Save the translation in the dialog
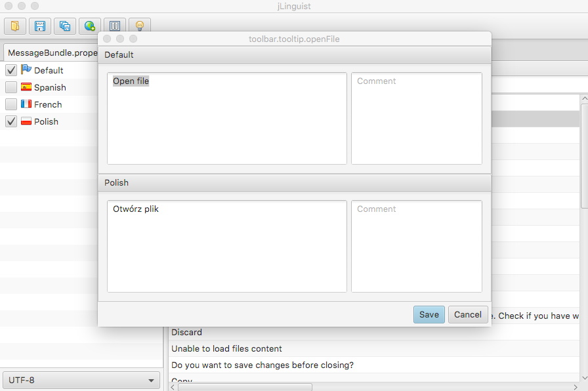The width and height of the screenshot is (588, 391). tap(429, 314)
